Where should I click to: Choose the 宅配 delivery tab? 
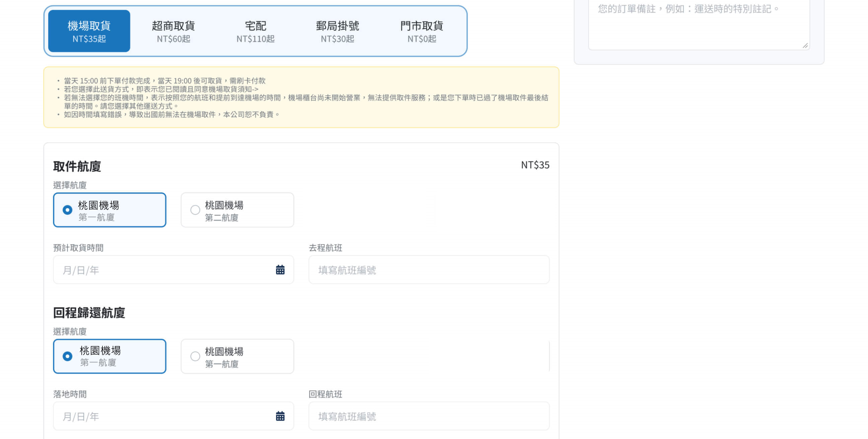256,31
